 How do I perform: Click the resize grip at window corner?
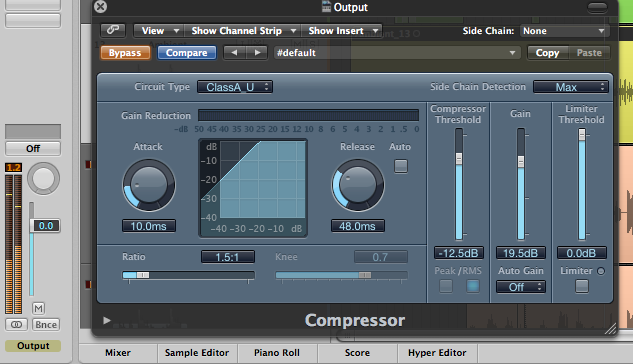(610, 329)
